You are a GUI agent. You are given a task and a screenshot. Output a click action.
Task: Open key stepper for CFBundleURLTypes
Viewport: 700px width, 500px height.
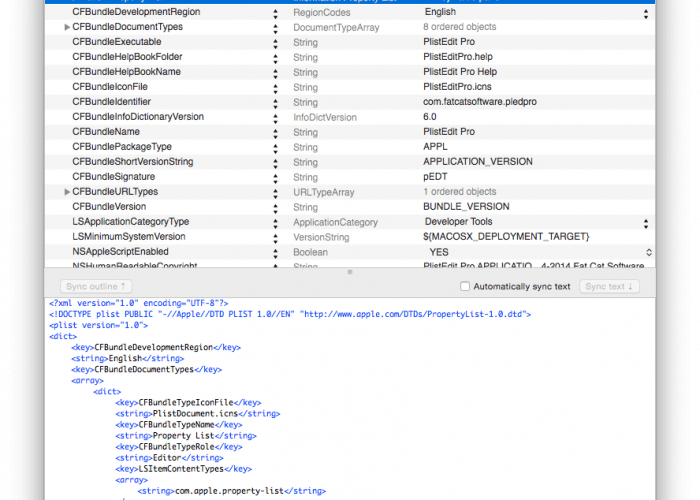pos(275,194)
